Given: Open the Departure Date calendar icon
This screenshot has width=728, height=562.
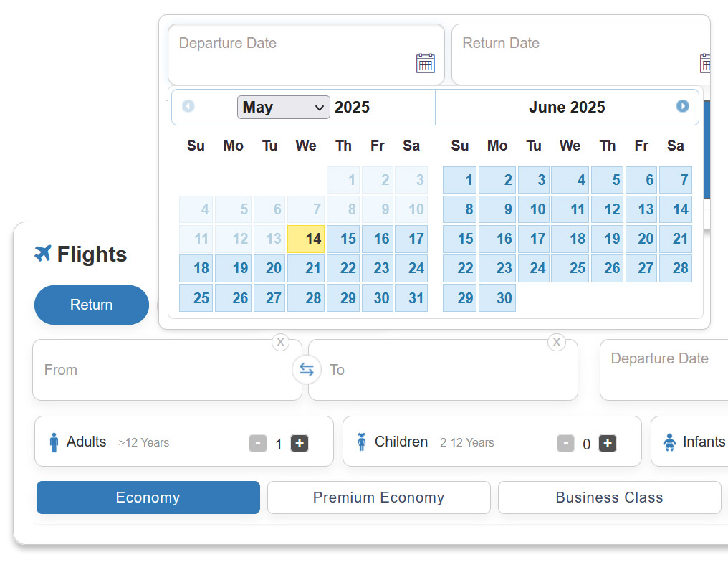Looking at the screenshot, I should tap(425, 63).
